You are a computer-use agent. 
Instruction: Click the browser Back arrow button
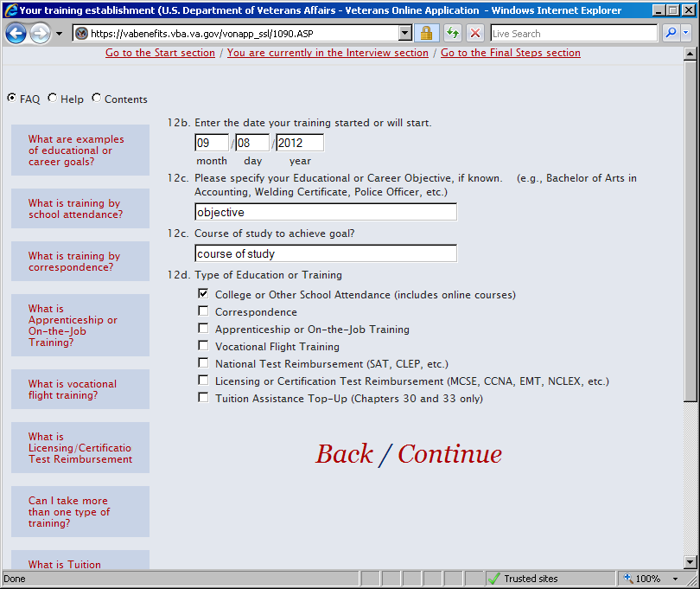16,34
